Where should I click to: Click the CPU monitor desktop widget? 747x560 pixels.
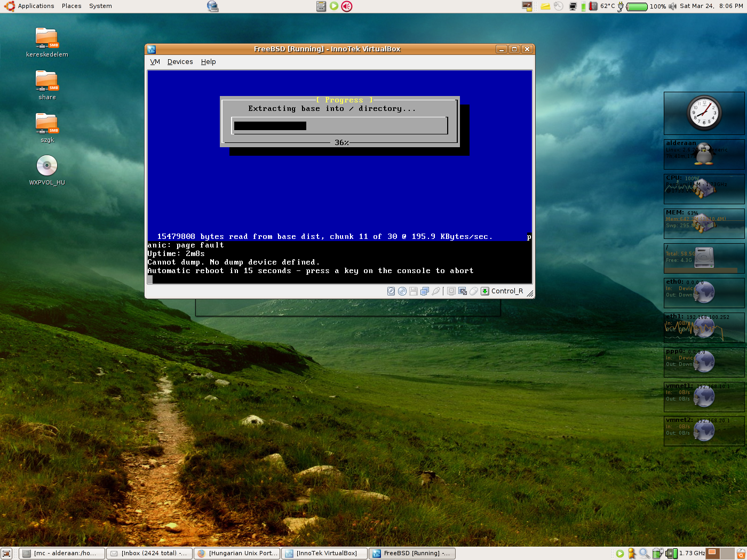[x=704, y=189]
